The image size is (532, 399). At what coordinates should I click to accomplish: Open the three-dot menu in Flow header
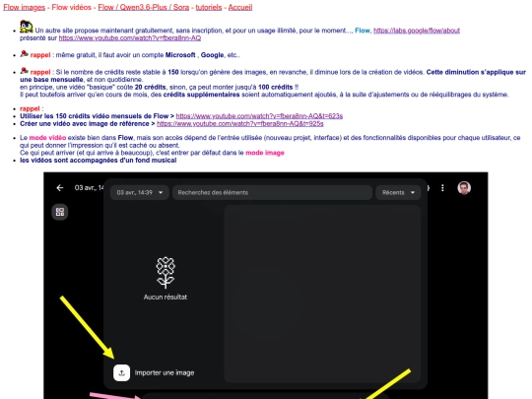pos(442,188)
